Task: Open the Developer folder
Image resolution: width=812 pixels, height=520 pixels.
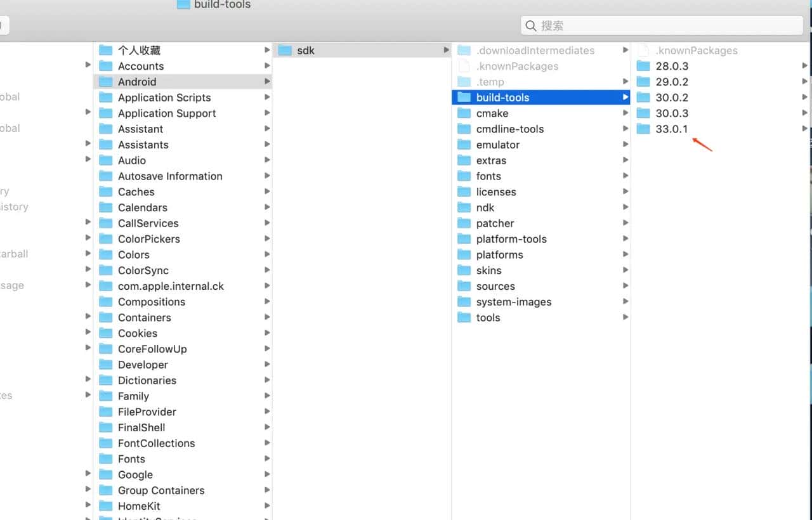Action: [143, 365]
